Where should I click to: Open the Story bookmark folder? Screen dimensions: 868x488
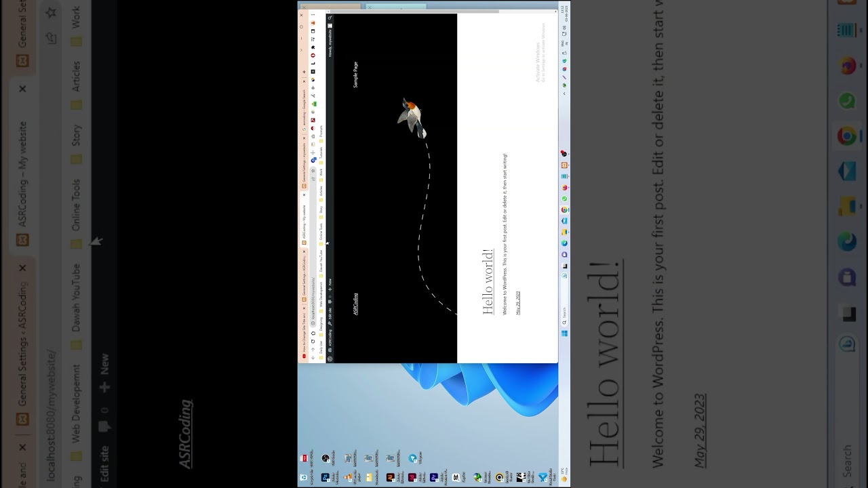pyautogui.click(x=321, y=212)
